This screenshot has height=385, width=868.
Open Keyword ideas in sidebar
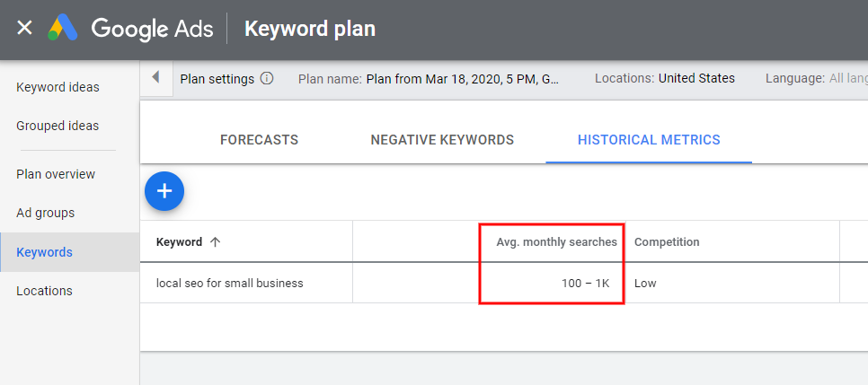coord(58,87)
